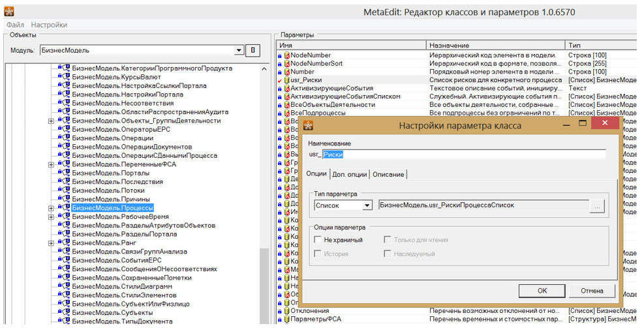The width and height of the screenshot is (644, 328).
Task: Open the Файл menu
Action: point(15,25)
